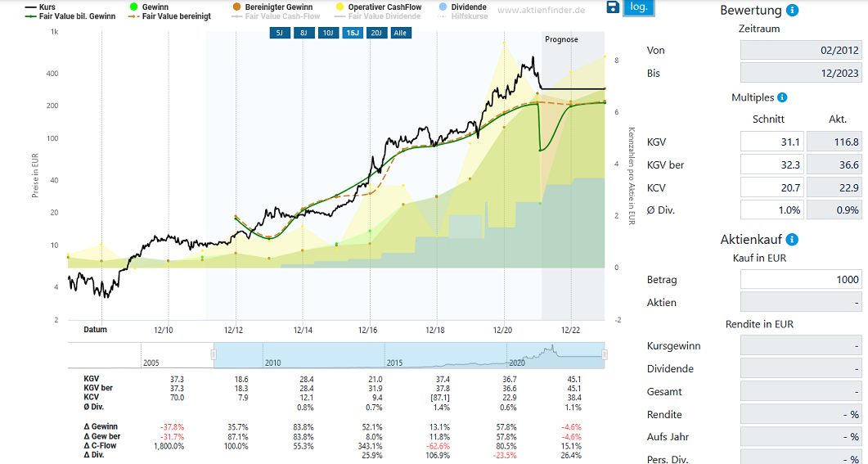Screen dimensions: 868x464
Task: Click the left handle of range slider
Action: coord(214,354)
